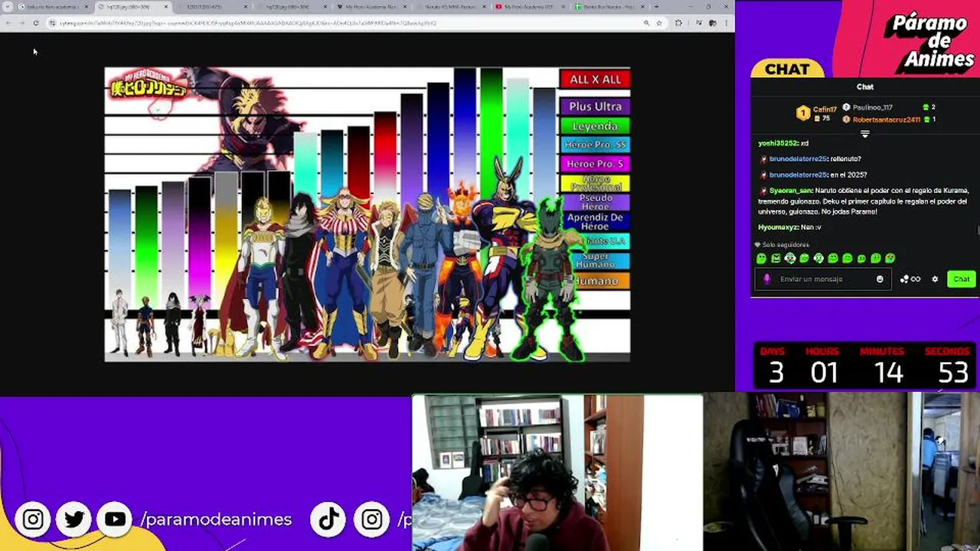The image size is (980, 551).
Task: Click the 'Plus Ultra' purple tier label
Action: tap(595, 106)
